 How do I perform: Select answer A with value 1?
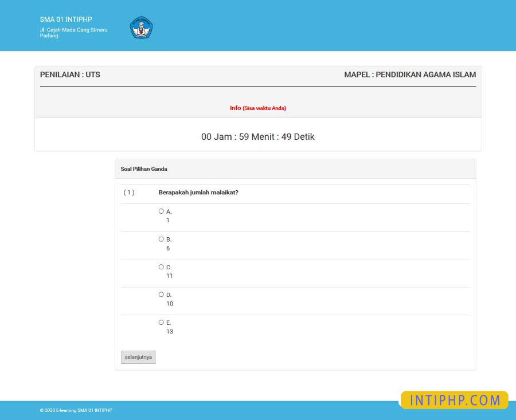[x=161, y=211]
